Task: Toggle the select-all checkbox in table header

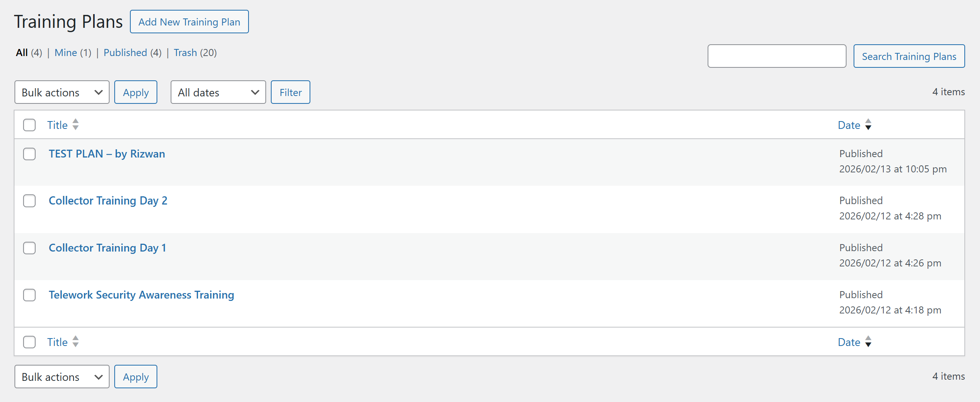Action: [x=29, y=125]
